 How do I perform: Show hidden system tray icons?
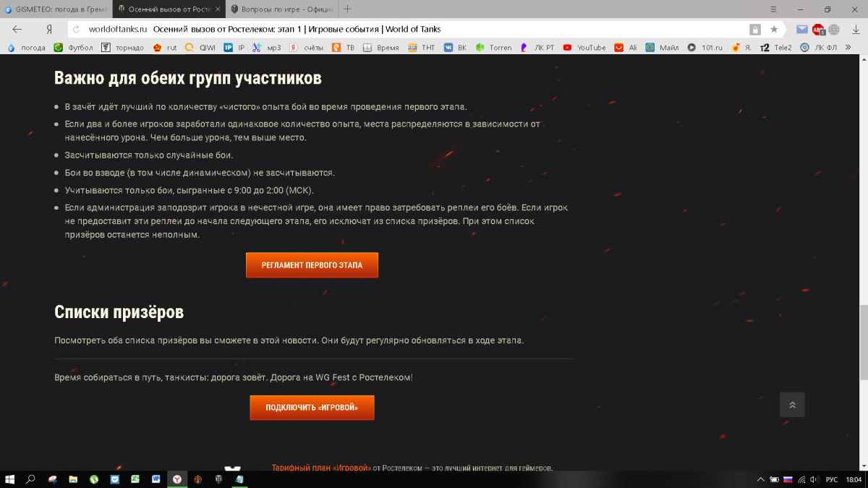point(760,479)
